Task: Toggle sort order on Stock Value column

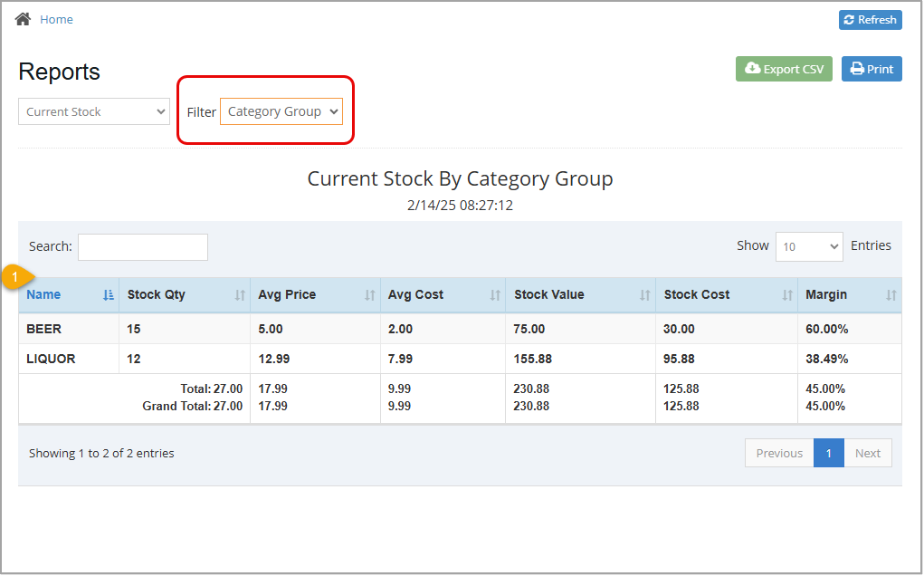Action: pos(645,295)
